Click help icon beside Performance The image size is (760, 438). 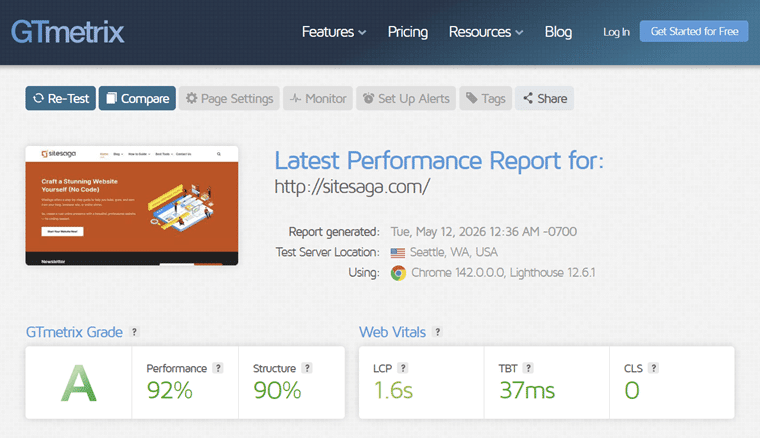pos(218,368)
